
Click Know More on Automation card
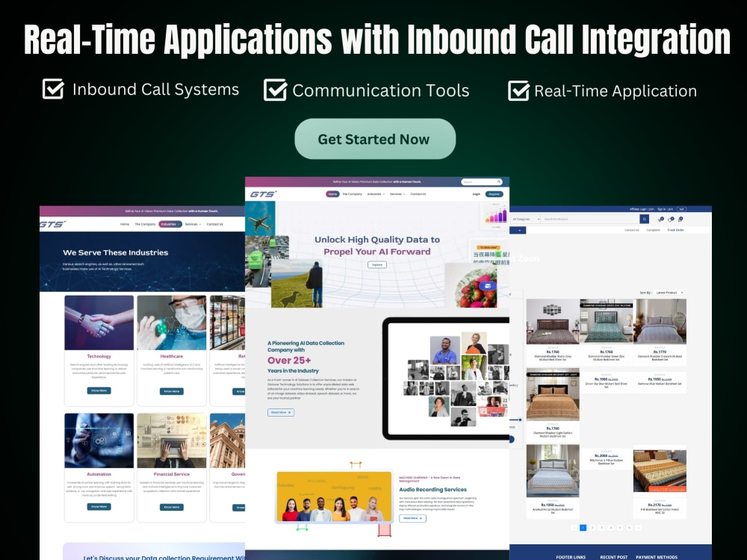(x=99, y=507)
